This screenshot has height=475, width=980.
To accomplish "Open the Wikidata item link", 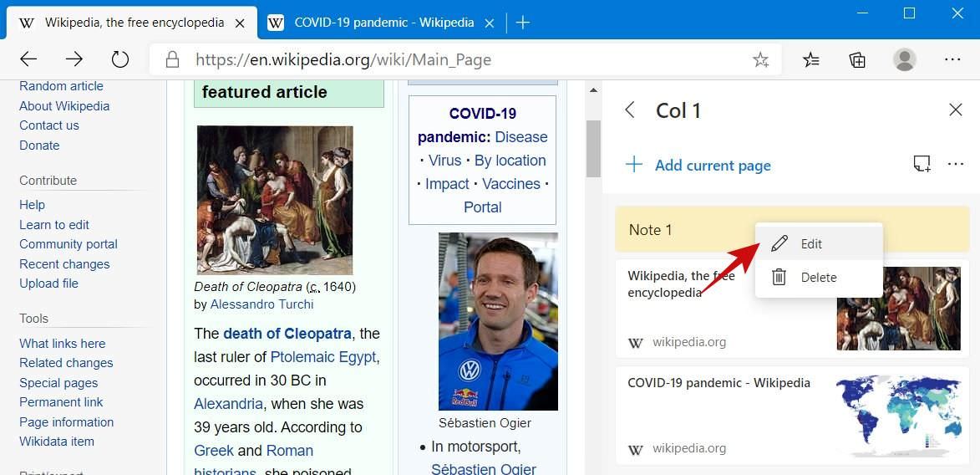I will pyautogui.click(x=57, y=442).
